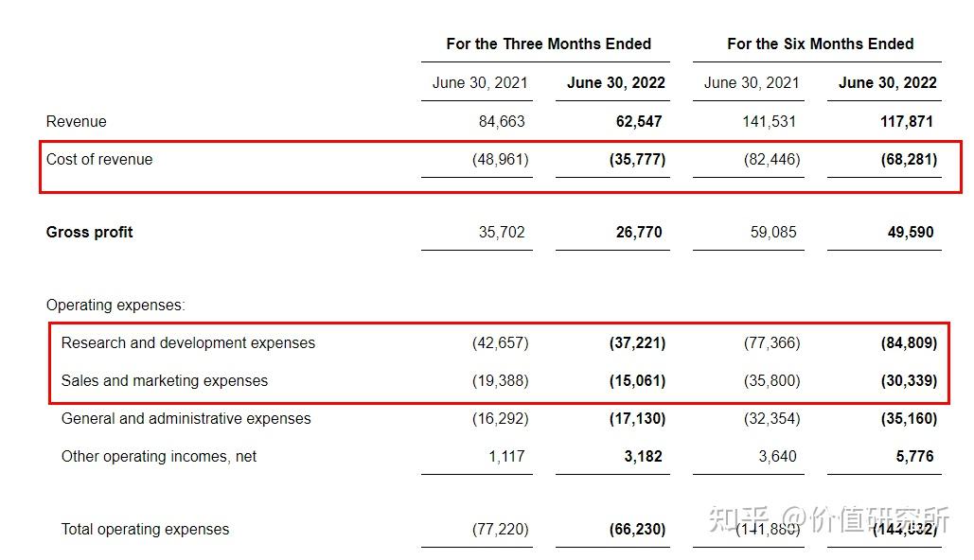Select the revenue value 84,663

click(502, 121)
